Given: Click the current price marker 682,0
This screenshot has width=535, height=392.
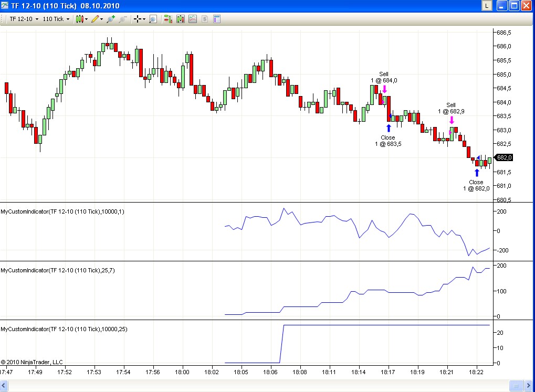Looking at the screenshot, I should coord(504,157).
